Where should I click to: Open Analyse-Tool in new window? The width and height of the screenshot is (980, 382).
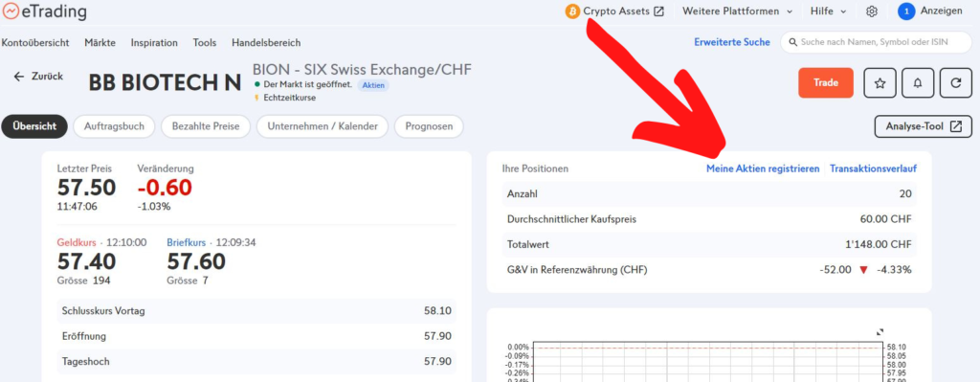[x=924, y=126]
